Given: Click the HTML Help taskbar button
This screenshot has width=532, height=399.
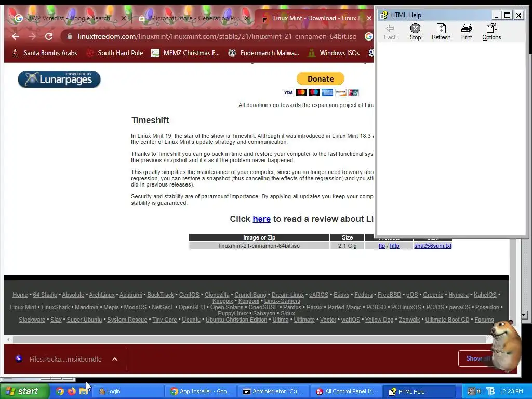Looking at the screenshot, I should click(419, 392).
